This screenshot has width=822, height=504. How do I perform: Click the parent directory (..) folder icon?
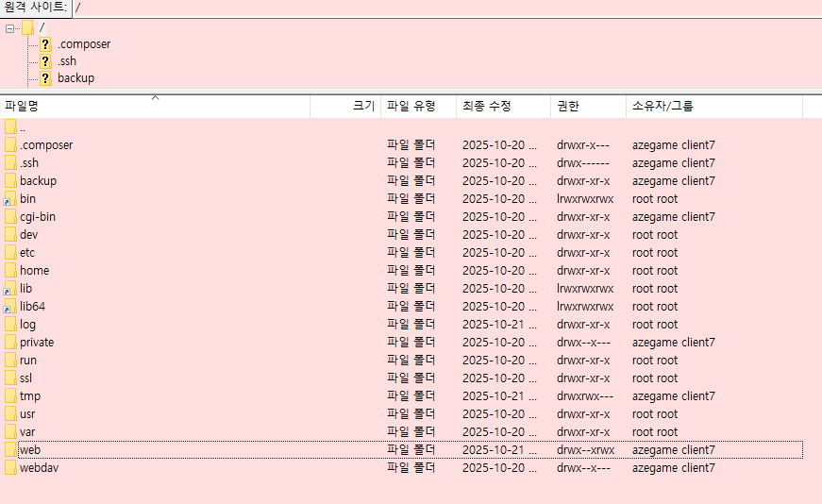pyautogui.click(x=10, y=127)
